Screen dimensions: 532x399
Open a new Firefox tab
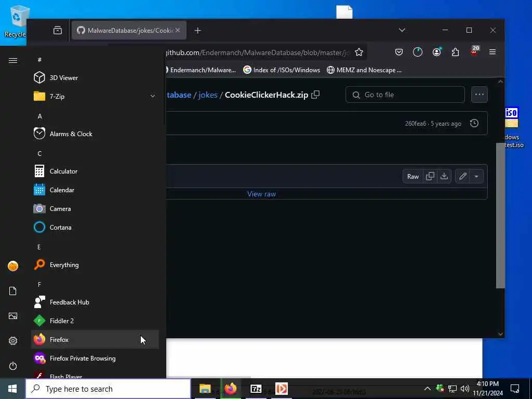click(198, 31)
